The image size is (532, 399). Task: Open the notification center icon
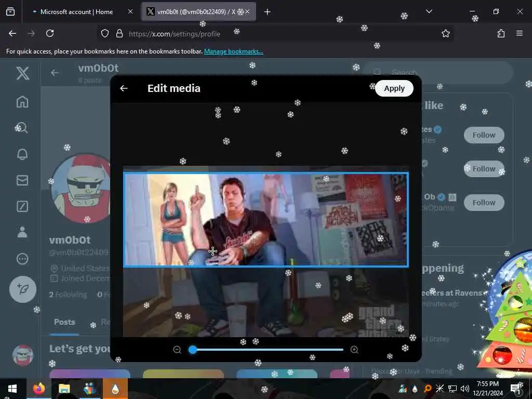(x=515, y=389)
